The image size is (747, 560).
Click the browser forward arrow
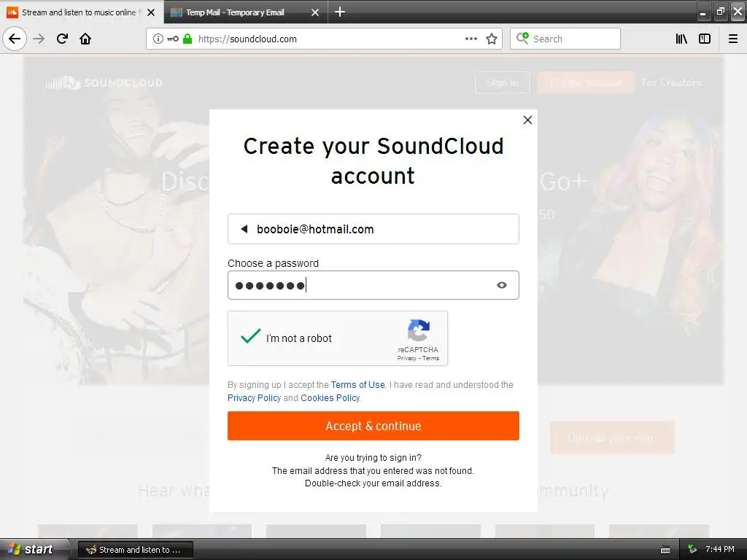39,39
